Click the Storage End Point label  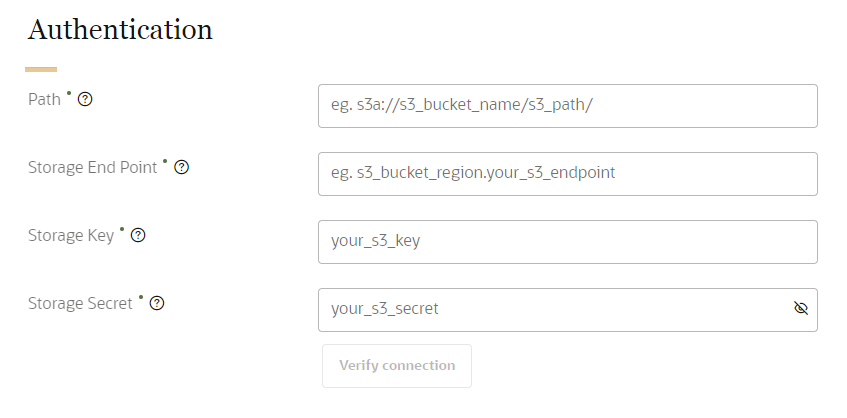[x=92, y=168]
